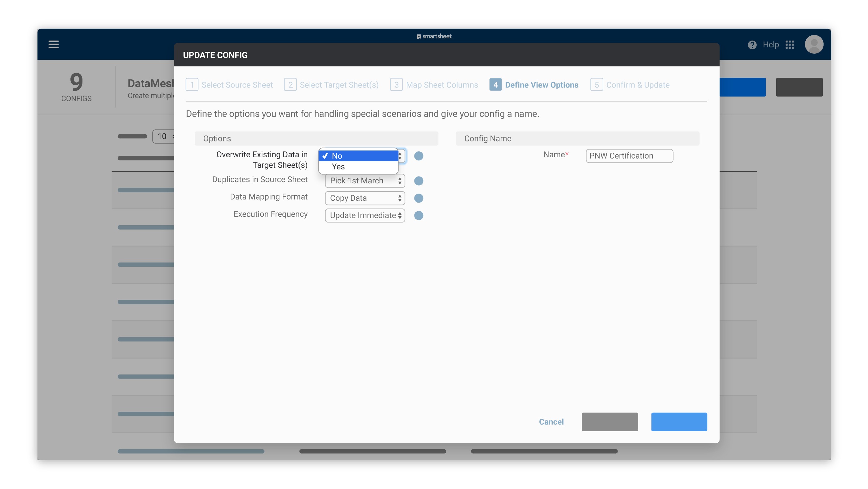The height and width of the screenshot is (489, 868).
Task: Click the gray button next to Cancel
Action: pos(609,422)
